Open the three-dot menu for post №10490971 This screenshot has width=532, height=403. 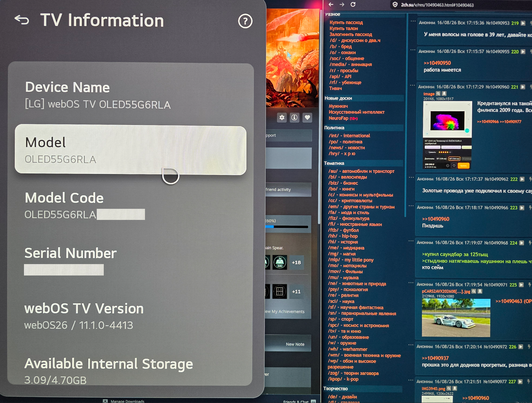click(x=411, y=283)
